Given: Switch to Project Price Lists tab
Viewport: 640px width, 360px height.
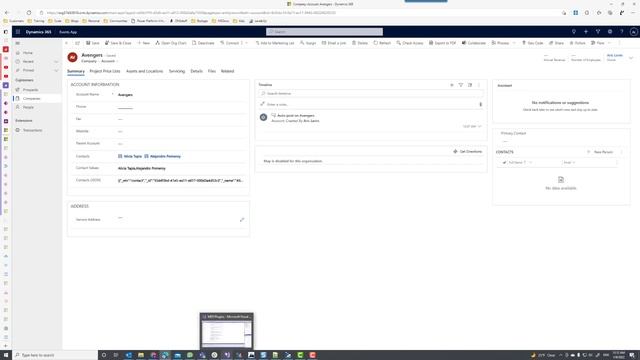Looking at the screenshot, I should coord(105,71).
